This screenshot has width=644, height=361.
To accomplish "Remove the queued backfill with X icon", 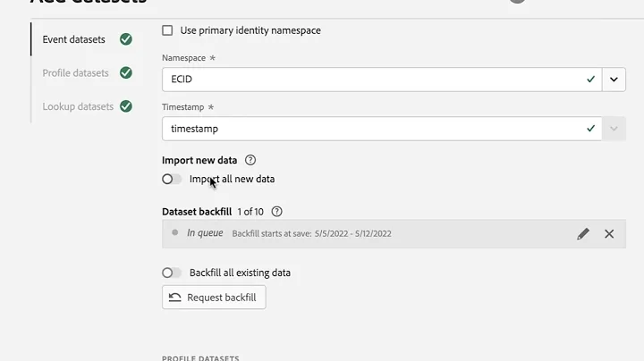I will pos(609,234).
